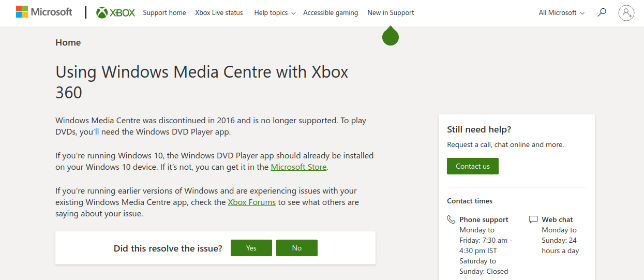Screen dimensions: 644x280
Task: Open the Xbox Forums link
Action: (x=251, y=202)
